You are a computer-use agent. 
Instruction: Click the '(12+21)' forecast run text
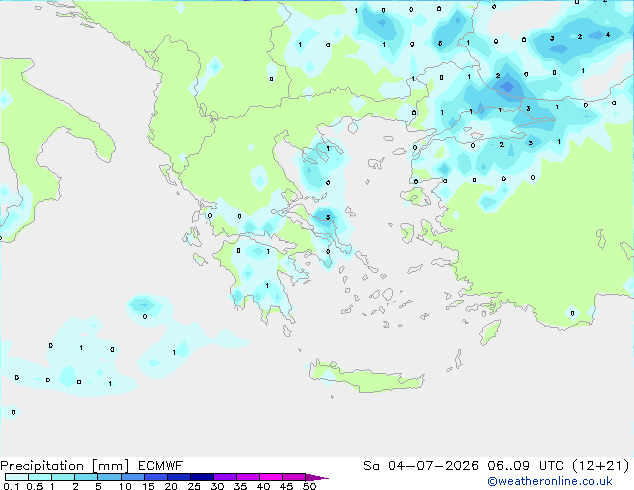[601, 466]
